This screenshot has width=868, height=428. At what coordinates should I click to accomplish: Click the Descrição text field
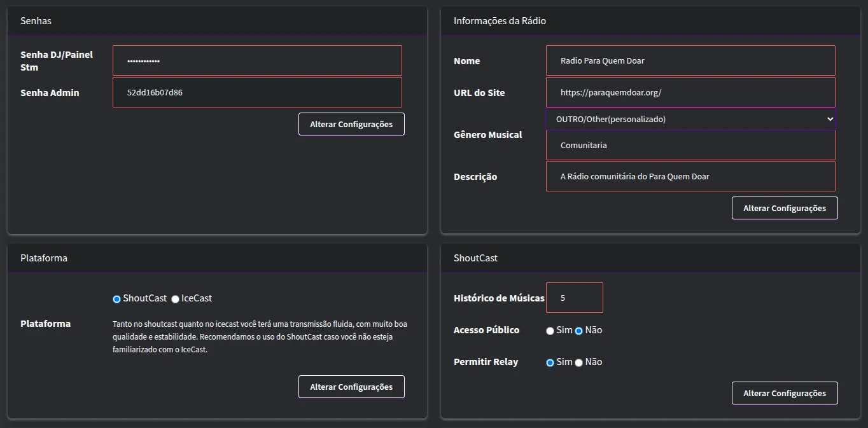coord(690,176)
